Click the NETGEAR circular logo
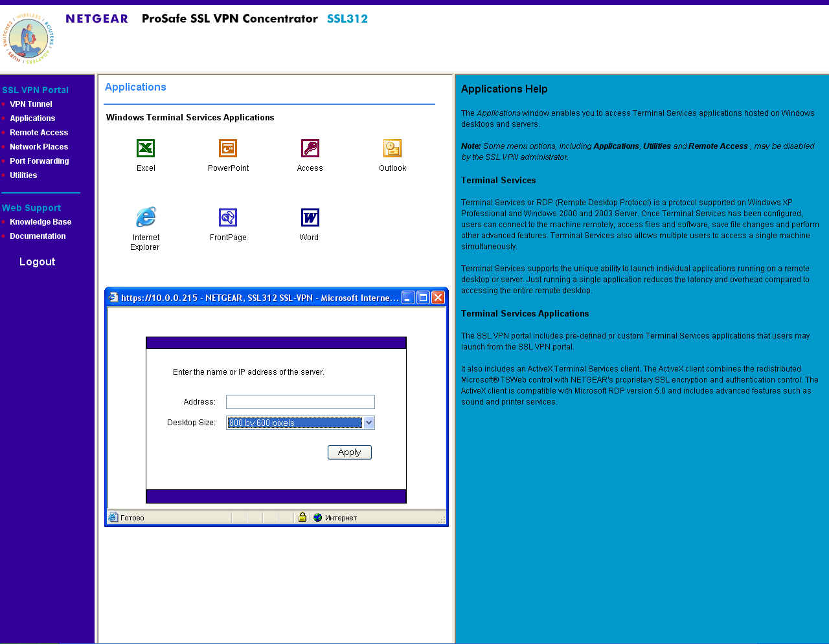The width and height of the screenshot is (829, 644). pos(28,38)
